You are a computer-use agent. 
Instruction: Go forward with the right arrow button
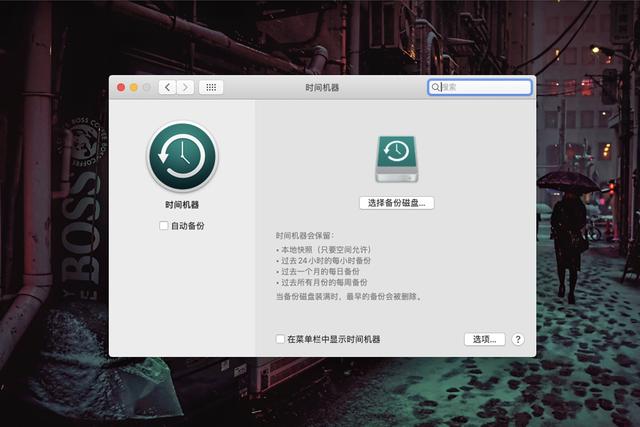click(x=185, y=87)
